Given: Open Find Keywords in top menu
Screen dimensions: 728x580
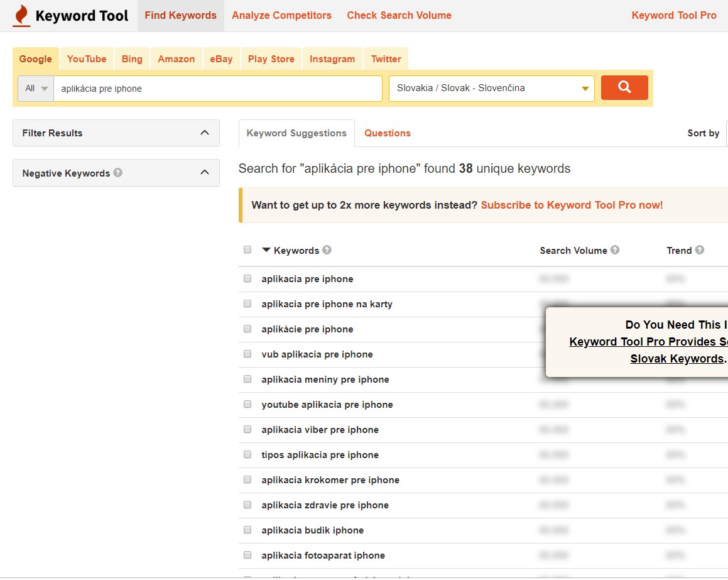Looking at the screenshot, I should tap(181, 15).
